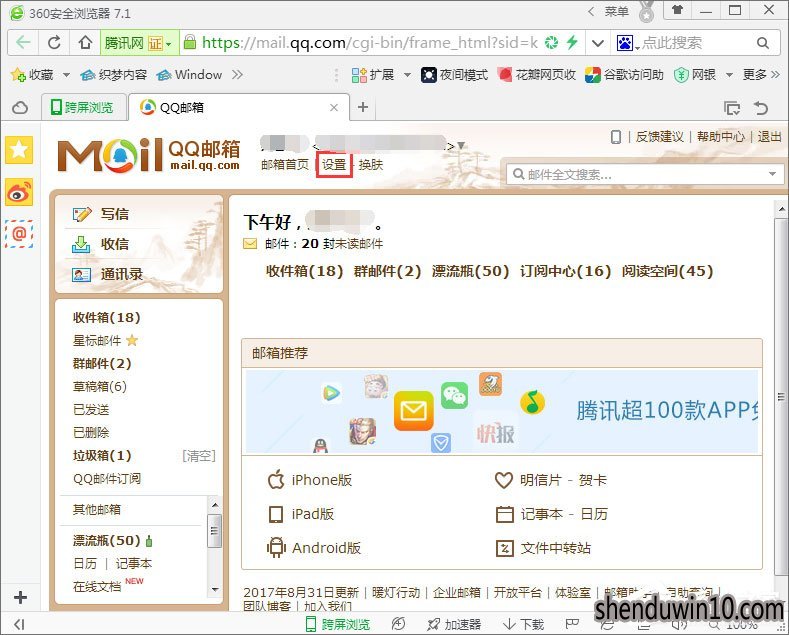Click the magnifier search icon in browser search box

pos(763,43)
